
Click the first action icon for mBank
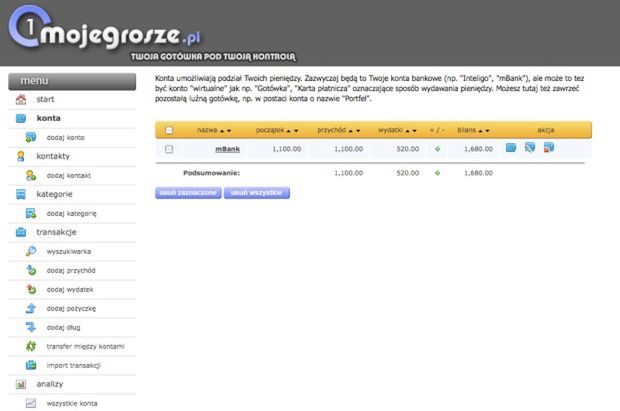point(511,148)
